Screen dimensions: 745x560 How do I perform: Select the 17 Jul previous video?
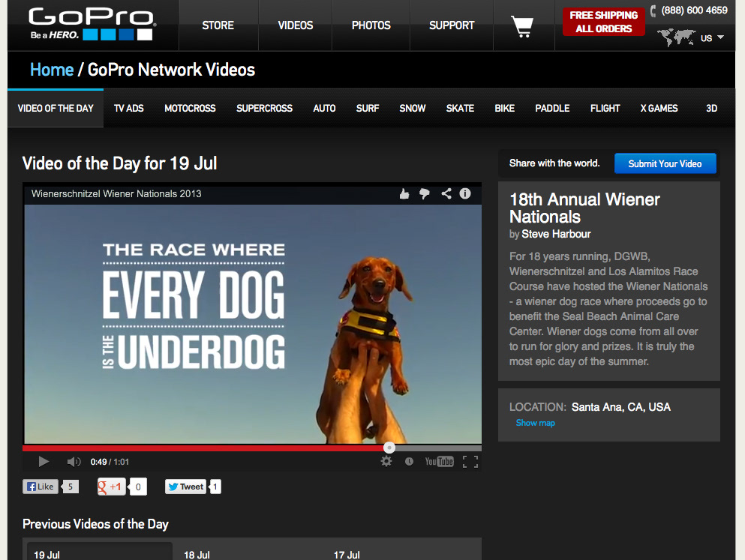(347, 554)
